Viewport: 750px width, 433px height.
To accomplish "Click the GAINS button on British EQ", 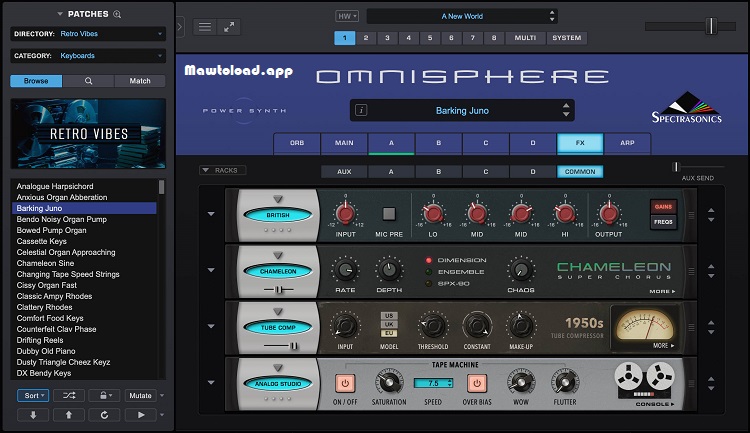I will (x=663, y=207).
